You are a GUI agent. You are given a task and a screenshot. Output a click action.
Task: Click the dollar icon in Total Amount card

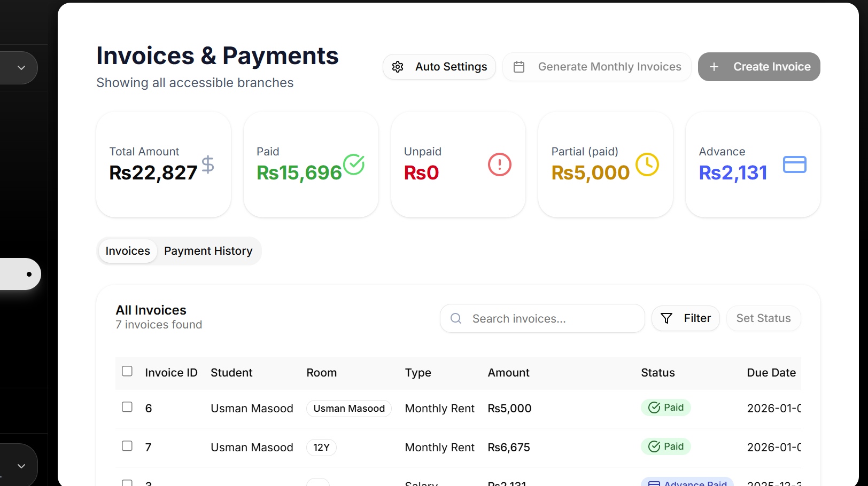click(207, 165)
